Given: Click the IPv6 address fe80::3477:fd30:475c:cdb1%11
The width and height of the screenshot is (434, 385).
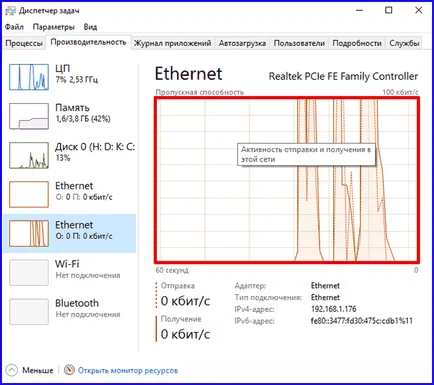Looking at the screenshot, I should (x=362, y=321).
